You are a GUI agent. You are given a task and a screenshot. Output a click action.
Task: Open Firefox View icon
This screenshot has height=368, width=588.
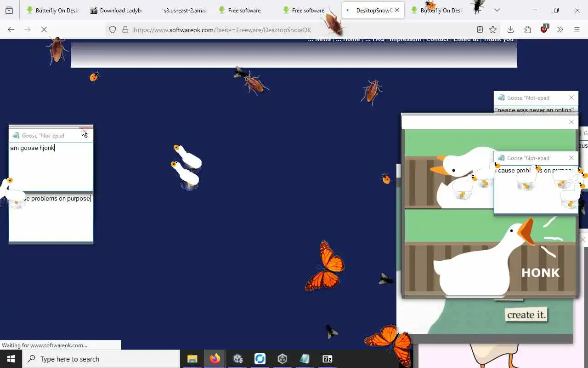(x=9, y=10)
